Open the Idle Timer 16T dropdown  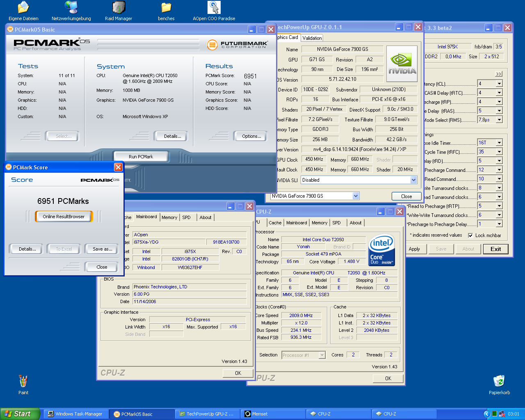(x=499, y=143)
